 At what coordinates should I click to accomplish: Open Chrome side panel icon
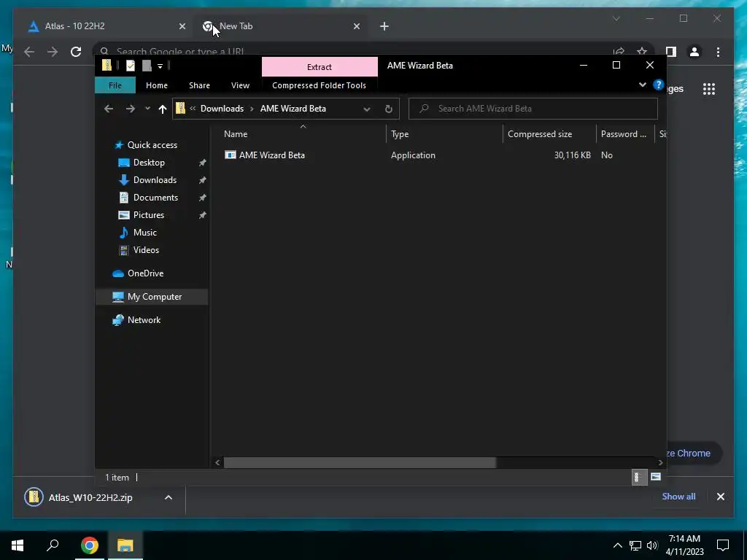point(671,52)
